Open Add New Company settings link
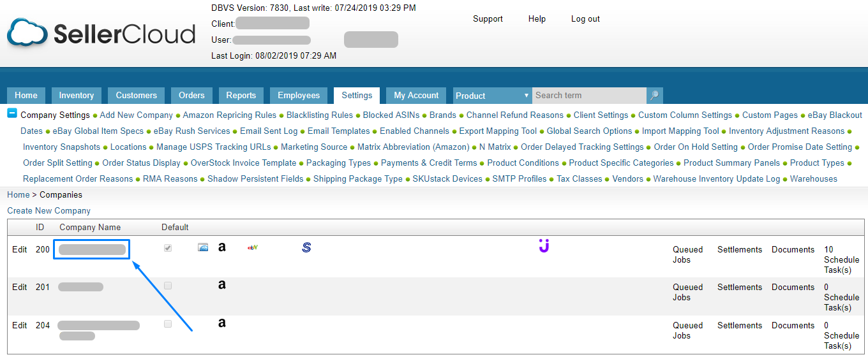The height and width of the screenshot is (357, 868). pos(137,115)
